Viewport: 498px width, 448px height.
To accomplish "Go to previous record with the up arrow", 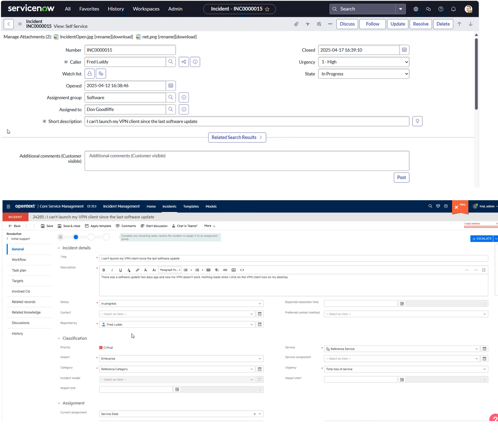I will tap(459, 24).
